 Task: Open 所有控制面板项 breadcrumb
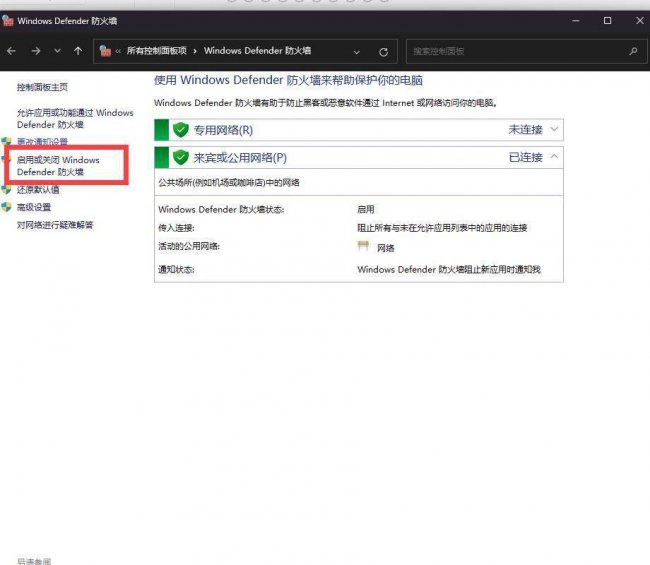pyautogui.click(x=157, y=51)
